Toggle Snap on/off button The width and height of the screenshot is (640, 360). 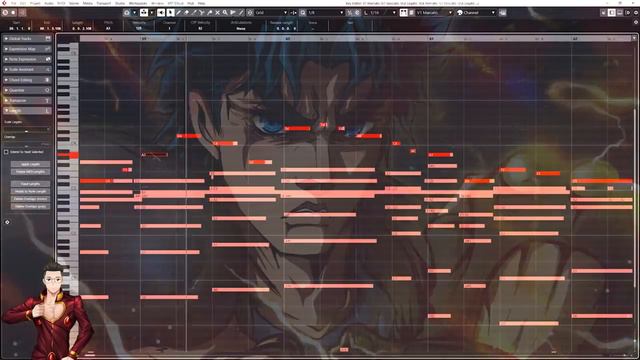tap(250, 13)
